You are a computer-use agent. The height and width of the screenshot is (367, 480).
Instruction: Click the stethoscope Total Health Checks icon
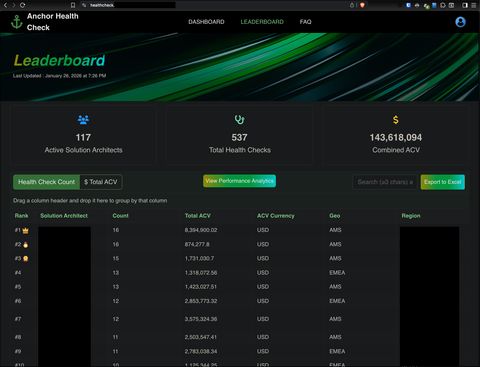pos(239,119)
